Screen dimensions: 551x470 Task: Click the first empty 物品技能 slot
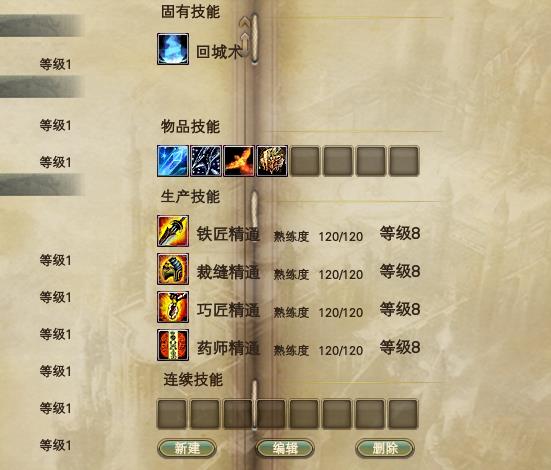pyautogui.click(x=305, y=161)
